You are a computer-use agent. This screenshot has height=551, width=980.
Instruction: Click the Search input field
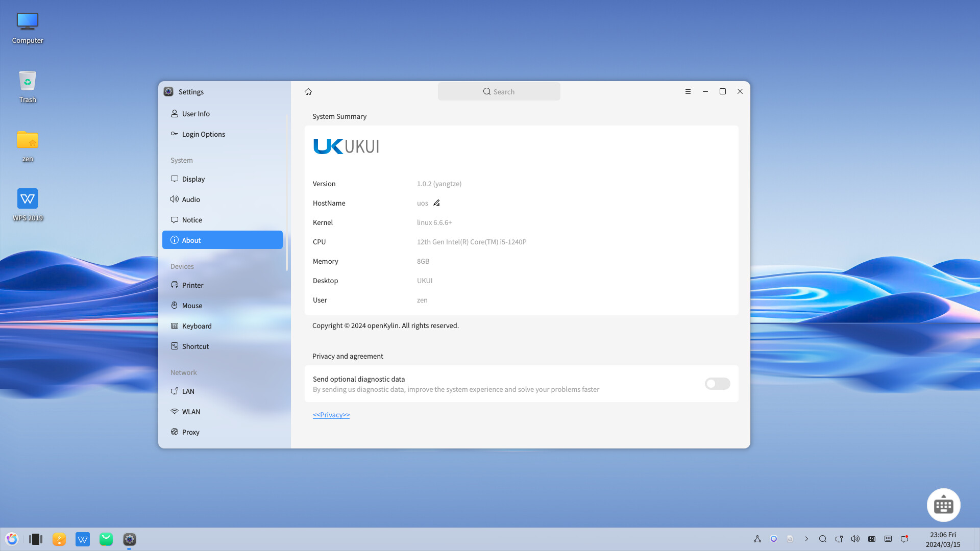(x=499, y=92)
